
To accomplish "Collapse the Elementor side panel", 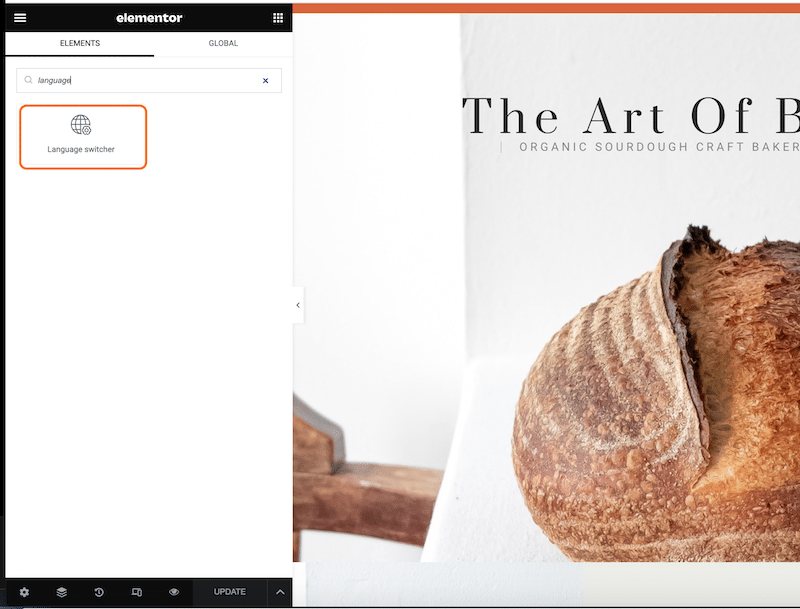I will 298,305.
